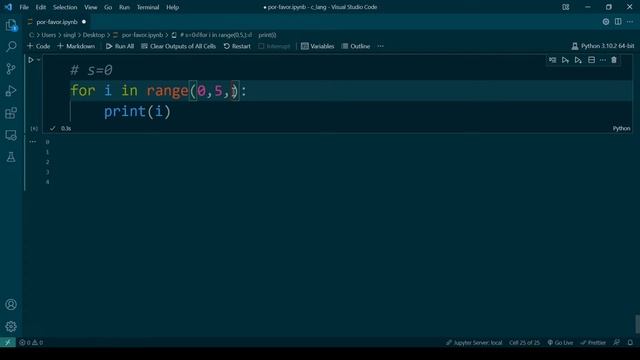Click Cell 25 of 25 status entry
This screenshot has height=360, width=640.
point(524,342)
